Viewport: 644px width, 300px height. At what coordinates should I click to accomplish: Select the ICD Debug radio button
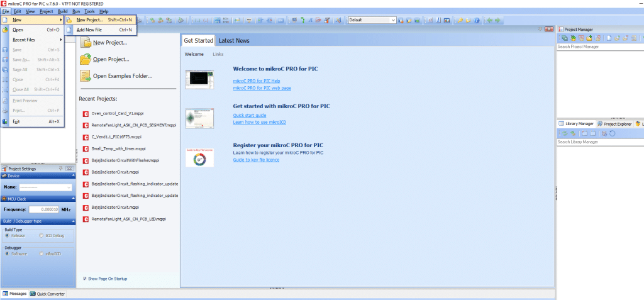[41, 235]
